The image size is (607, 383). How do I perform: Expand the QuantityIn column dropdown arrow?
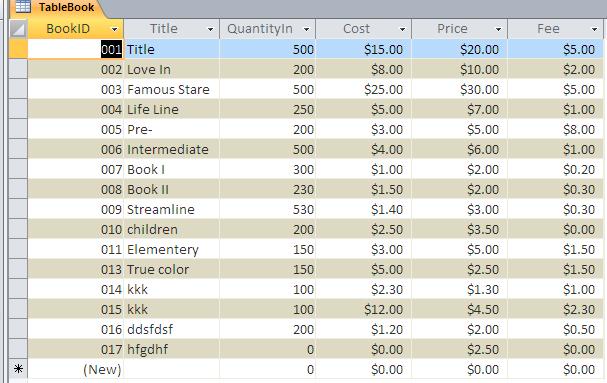coord(306,29)
